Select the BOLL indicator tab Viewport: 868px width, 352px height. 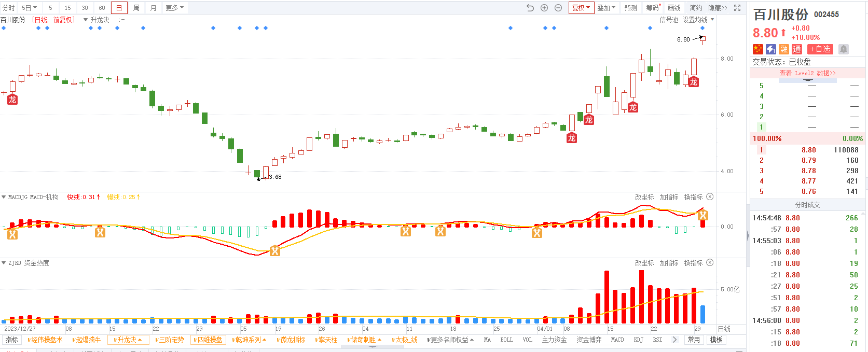tap(506, 340)
